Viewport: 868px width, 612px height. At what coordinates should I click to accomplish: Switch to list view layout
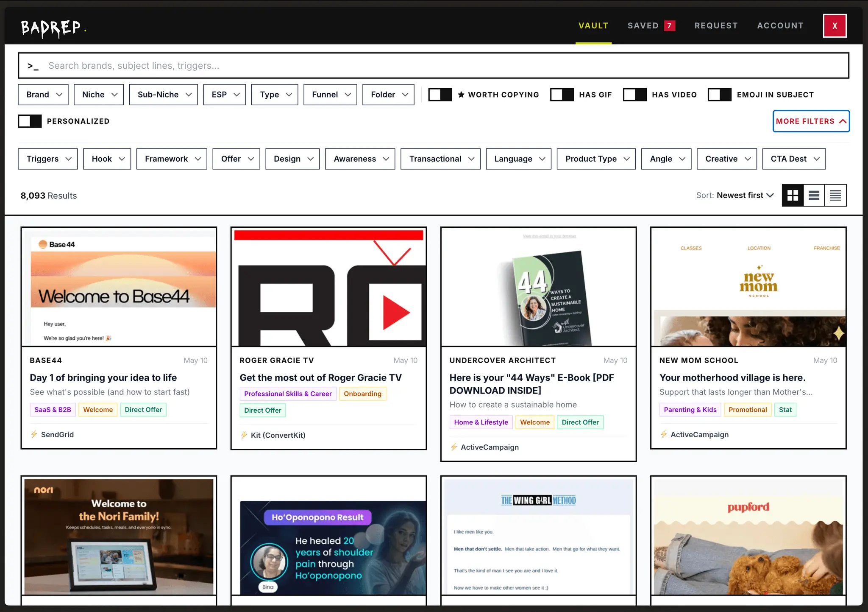coord(814,195)
